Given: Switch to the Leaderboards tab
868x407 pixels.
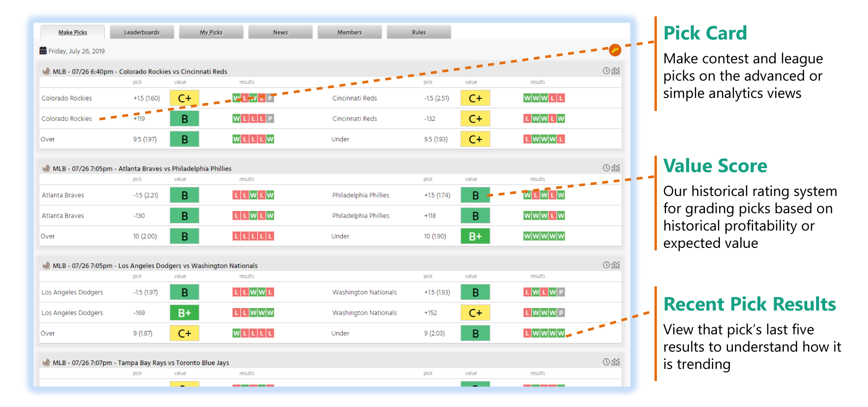Looking at the screenshot, I should [142, 32].
